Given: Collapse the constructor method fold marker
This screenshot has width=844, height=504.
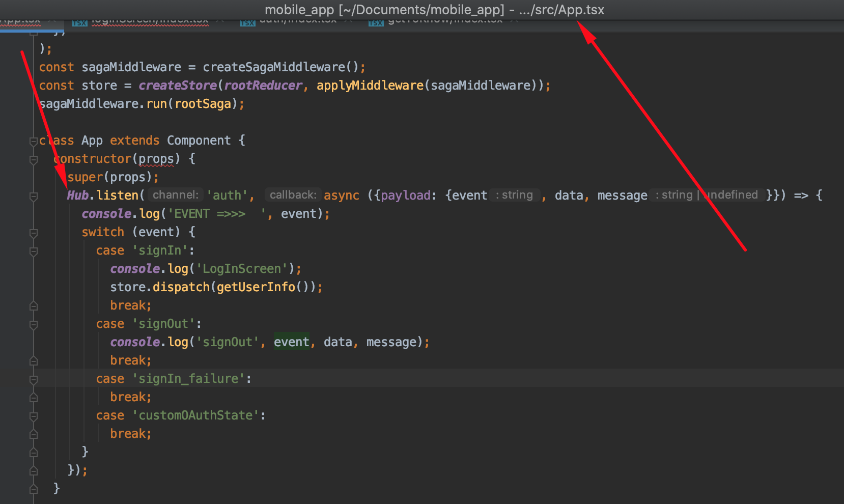Looking at the screenshot, I should [33, 158].
